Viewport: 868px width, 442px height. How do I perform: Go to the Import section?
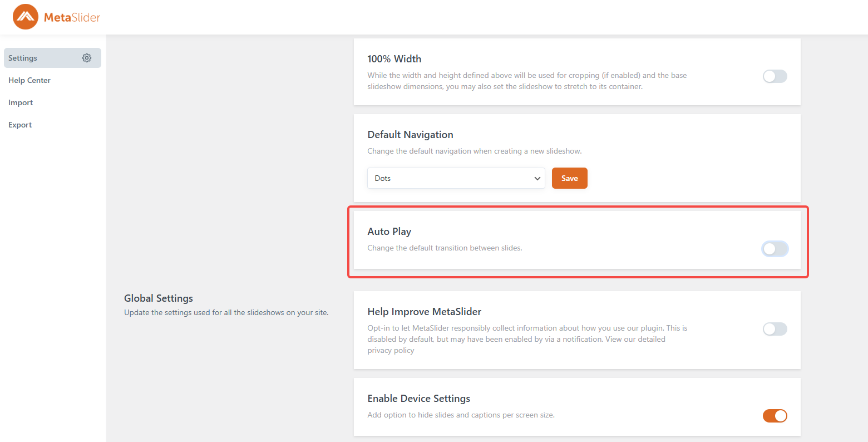click(21, 102)
